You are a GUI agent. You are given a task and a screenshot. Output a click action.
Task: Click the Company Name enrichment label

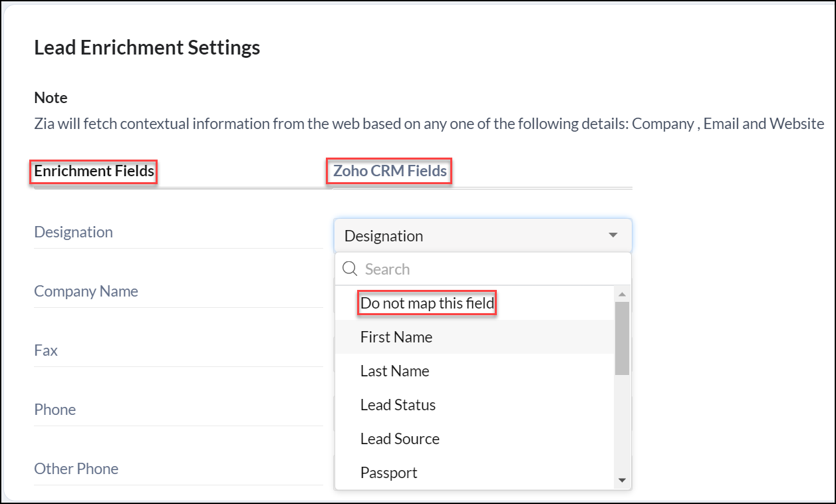[86, 291]
